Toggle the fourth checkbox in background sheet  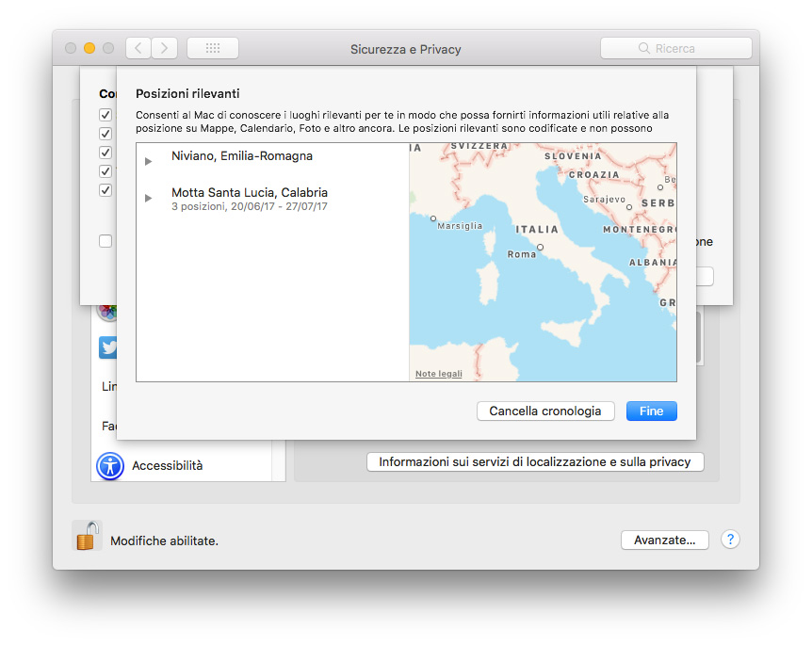pos(106,171)
